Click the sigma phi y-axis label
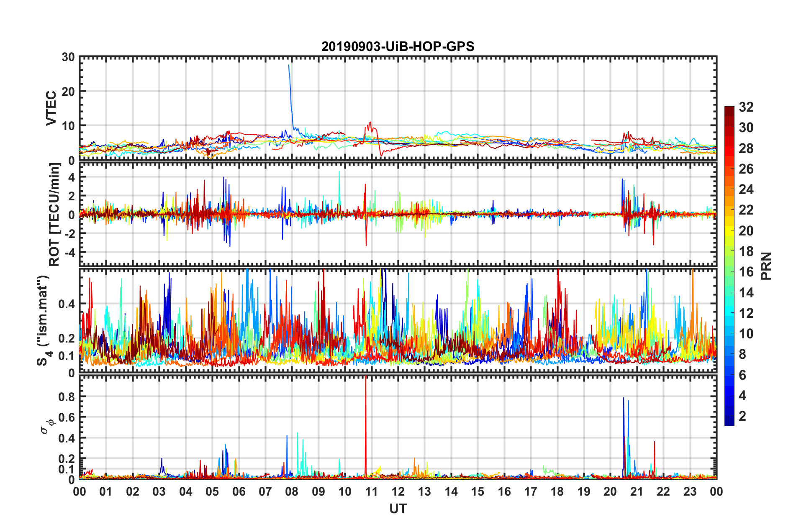The image size is (796, 532). [47, 426]
